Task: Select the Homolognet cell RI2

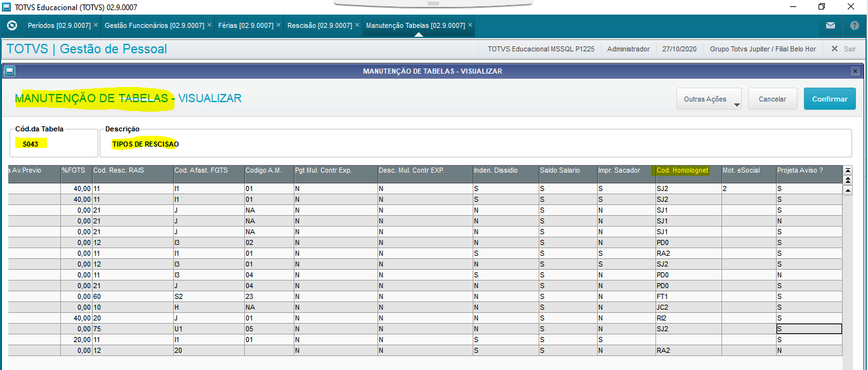Action: coord(688,318)
